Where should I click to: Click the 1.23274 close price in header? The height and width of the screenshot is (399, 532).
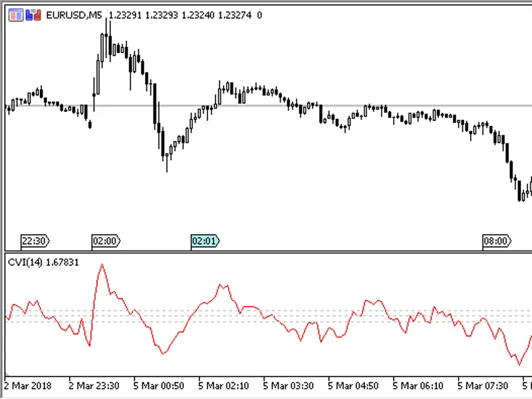(235, 15)
